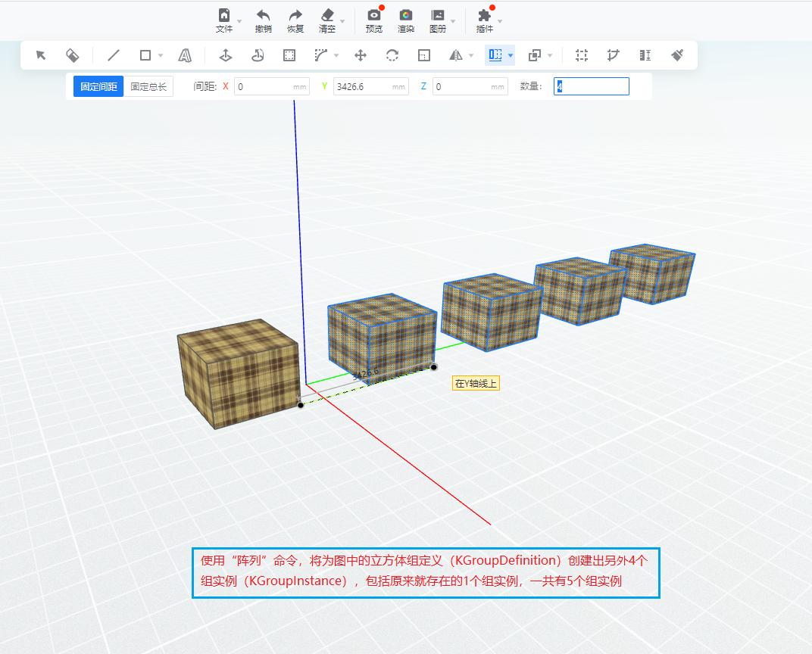Select the move tool
Screen dimensions: 812x654
click(361, 54)
